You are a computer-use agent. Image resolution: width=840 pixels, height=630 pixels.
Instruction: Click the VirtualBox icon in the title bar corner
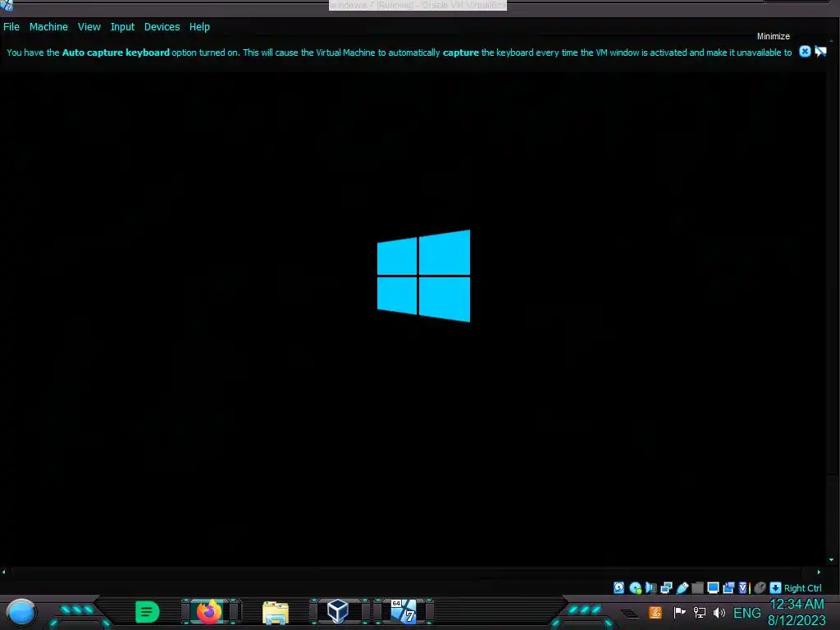7,5
